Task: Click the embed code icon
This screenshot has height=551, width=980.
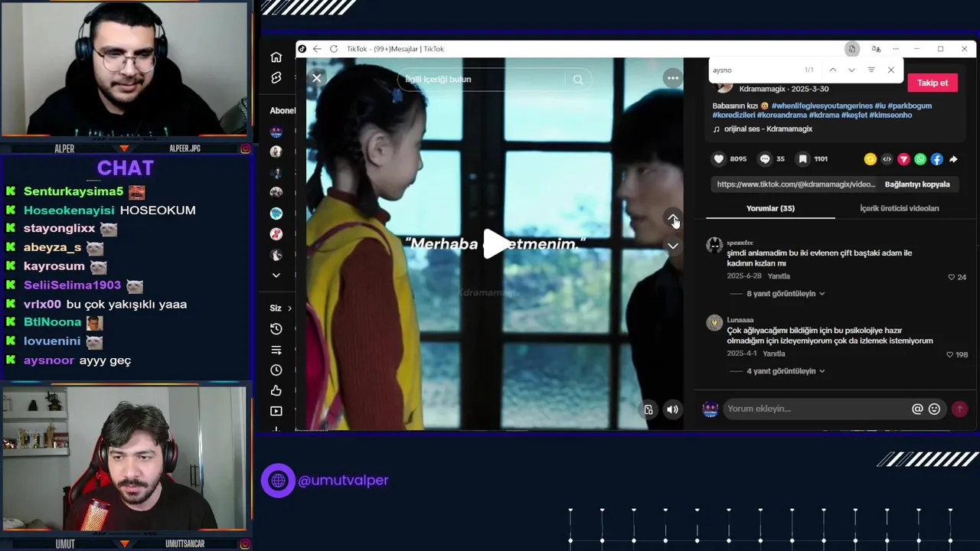Action: point(887,159)
